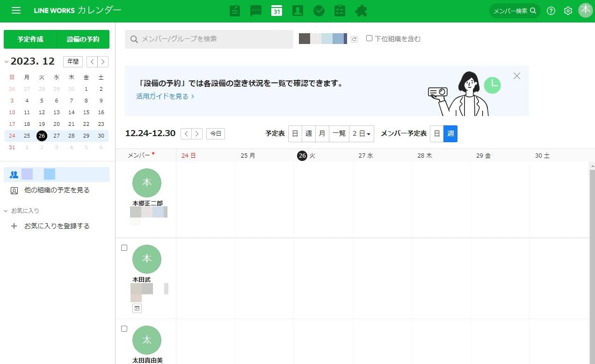Click 本郷正二郎 avatar
Viewport: 595px width, 364px height.
coord(147,183)
